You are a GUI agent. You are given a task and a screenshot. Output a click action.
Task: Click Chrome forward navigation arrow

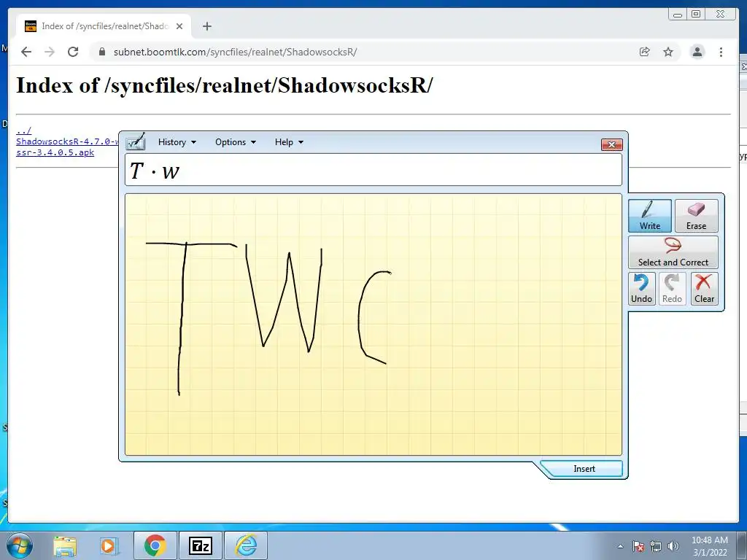50,52
